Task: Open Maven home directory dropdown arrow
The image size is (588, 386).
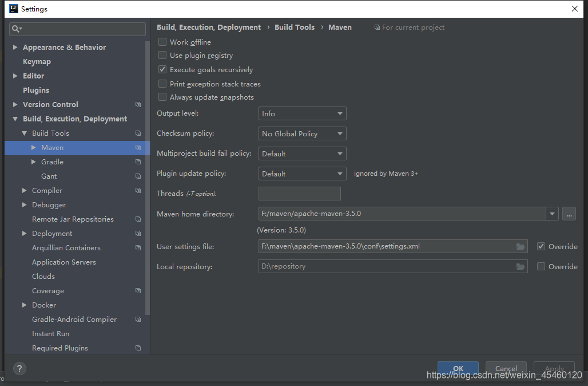Action: 552,214
